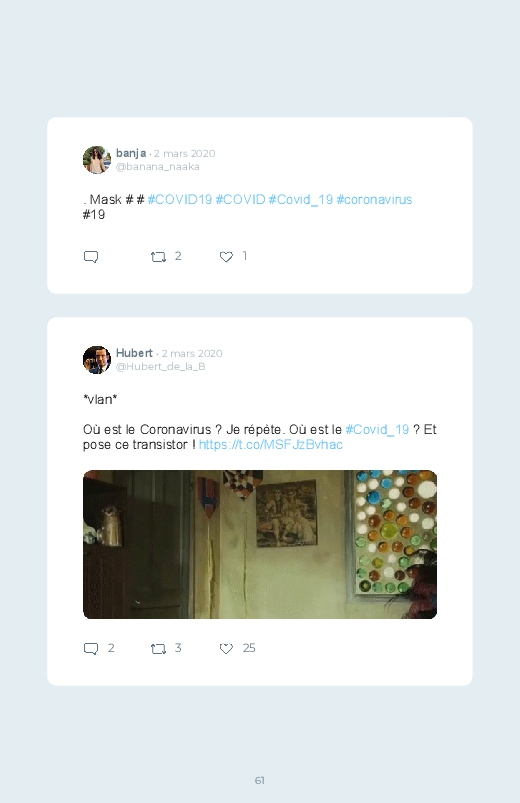Open the #COVID hashtag in banja's tweet

[240, 199]
